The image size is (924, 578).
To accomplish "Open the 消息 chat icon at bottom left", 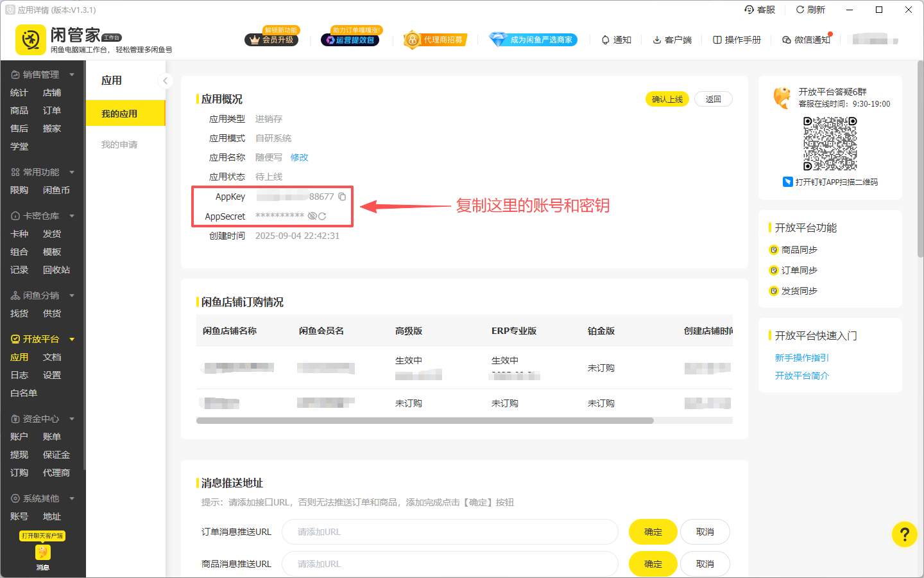I will [42, 552].
